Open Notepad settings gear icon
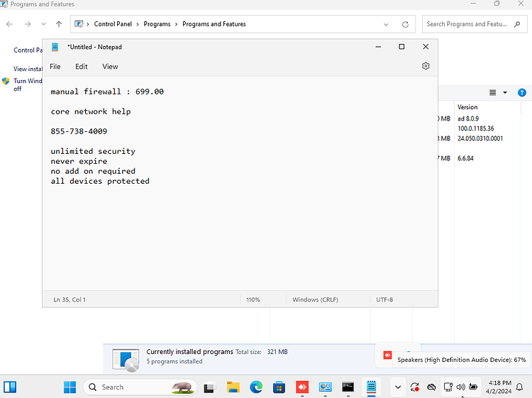The image size is (532, 398). [x=426, y=66]
